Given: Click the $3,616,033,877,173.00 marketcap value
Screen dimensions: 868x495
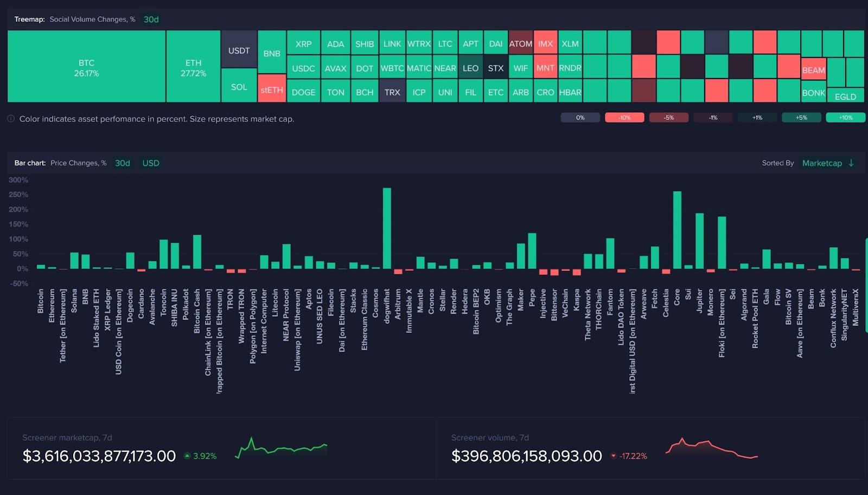Looking at the screenshot, I should [99, 456].
